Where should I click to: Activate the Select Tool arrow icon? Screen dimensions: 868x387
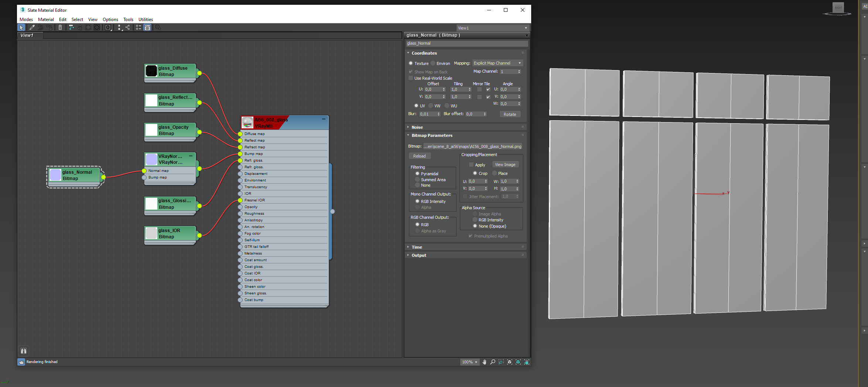[x=21, y=28]
